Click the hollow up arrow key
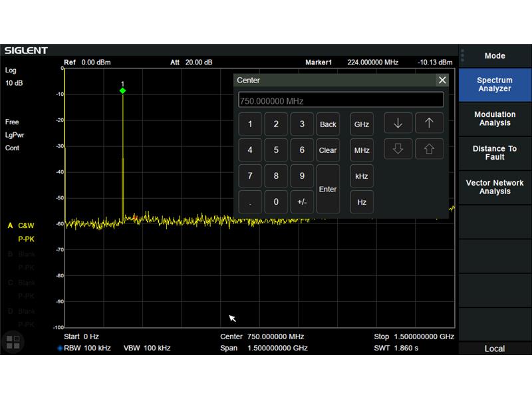Image resolution: width=532 pixels, height=399 pixels. (x=429, y=149)
